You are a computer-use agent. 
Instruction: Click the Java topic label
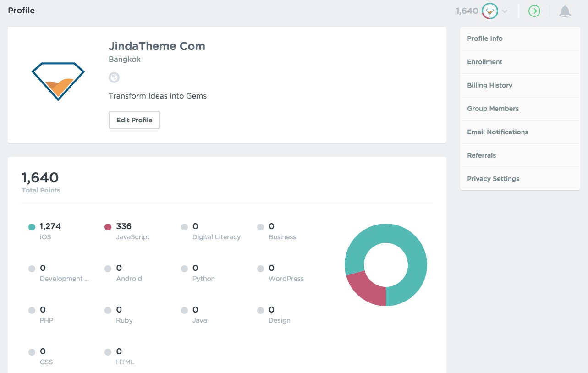[x=199, y=320]
